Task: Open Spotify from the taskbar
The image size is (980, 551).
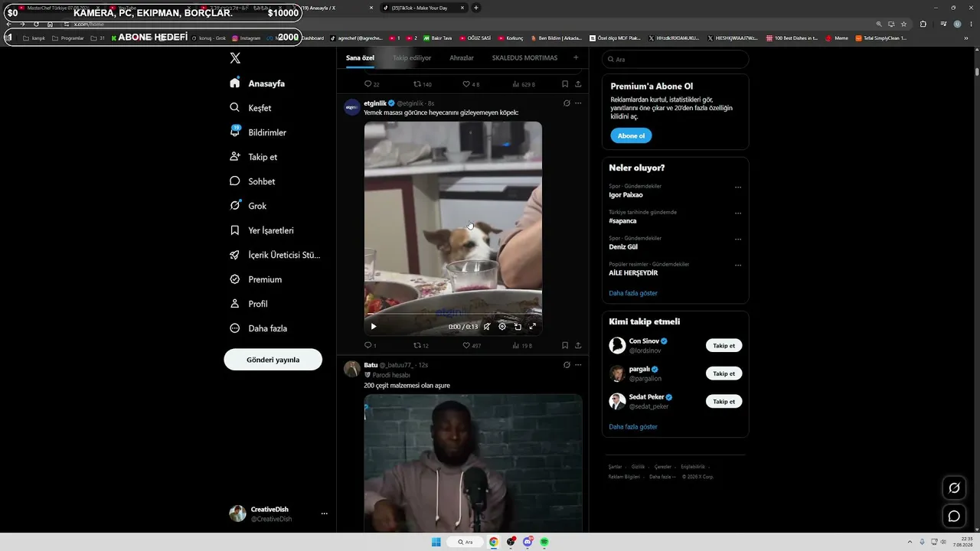Action: tap(544, 542)
